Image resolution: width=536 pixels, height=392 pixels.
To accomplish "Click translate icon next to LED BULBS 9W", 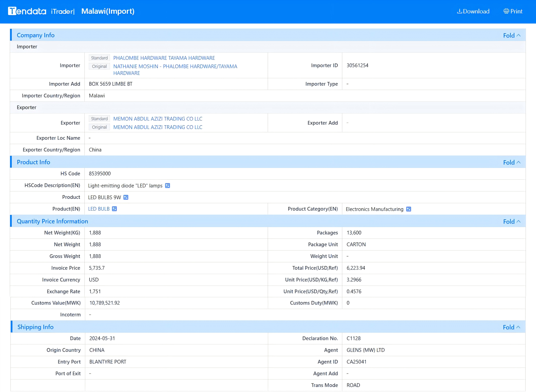I will click(x=126, y=198).
